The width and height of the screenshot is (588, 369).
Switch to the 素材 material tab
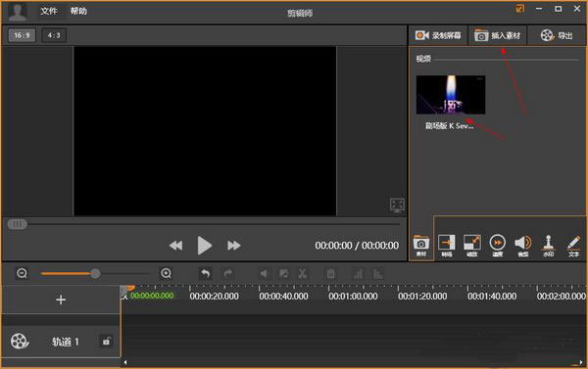pyautogui.click(x=421, y=246)
